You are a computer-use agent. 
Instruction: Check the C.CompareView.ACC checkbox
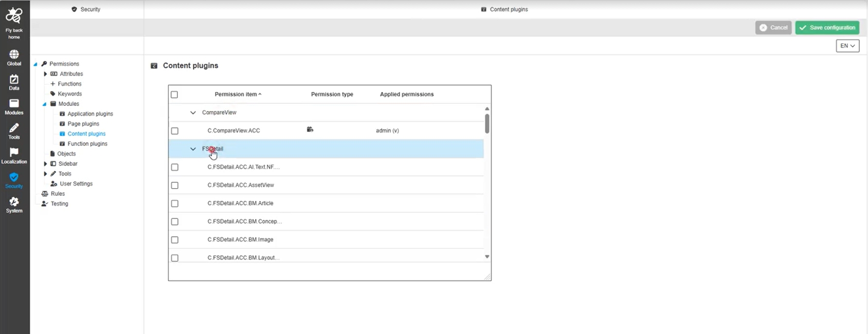tap(175, 131)
